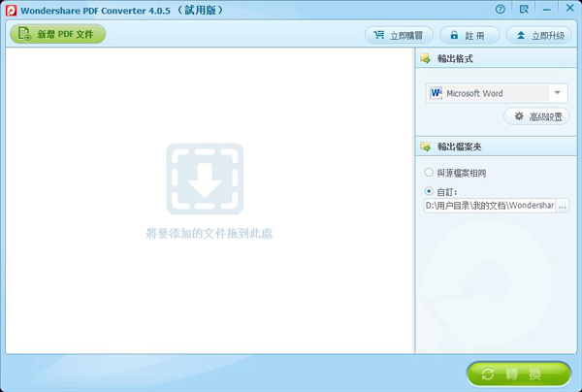
Task: Click the output folder path field
Action: click(490, 206)
